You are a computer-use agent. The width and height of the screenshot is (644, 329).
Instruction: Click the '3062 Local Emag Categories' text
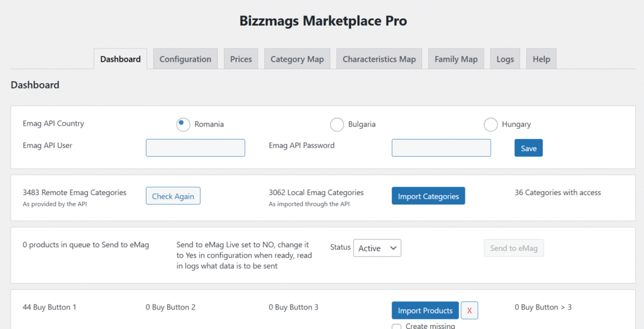pos(316,192)
